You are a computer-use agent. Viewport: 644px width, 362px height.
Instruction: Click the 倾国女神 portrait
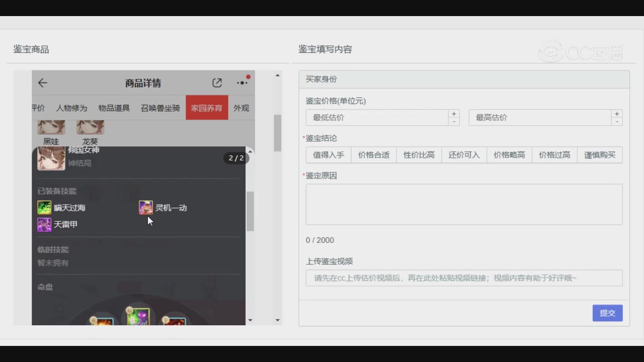pos(51,158)
